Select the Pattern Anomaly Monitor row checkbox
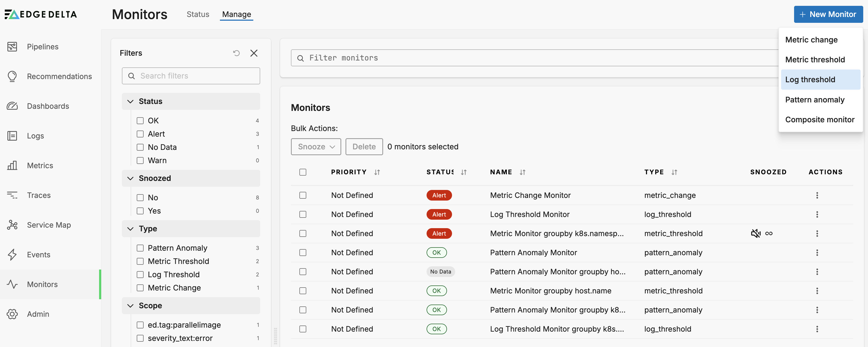The height and width of the screenshot is (347, 868). pyautogui.click(x=303, y=253)
